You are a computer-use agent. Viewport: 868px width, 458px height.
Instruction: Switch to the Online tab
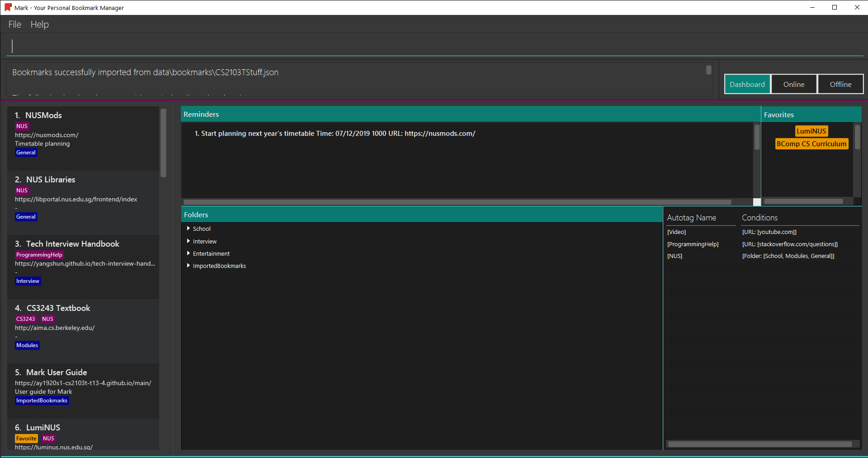click(794, 84)
